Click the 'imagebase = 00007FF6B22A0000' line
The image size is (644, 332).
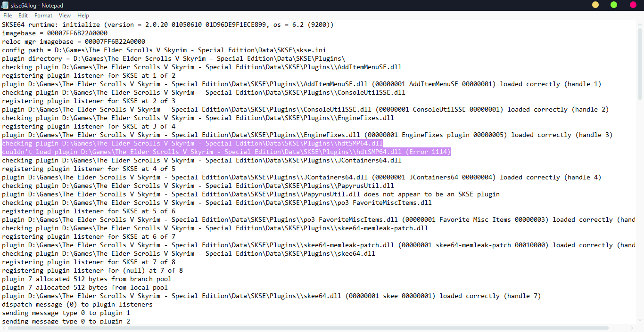55,33
